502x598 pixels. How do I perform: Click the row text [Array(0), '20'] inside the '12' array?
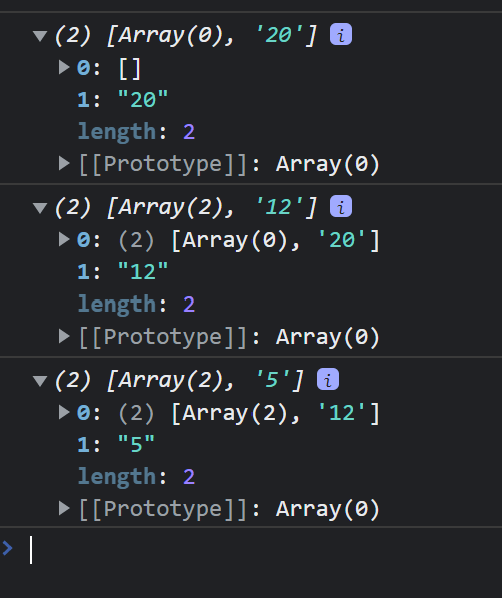(x=275, y=241)
